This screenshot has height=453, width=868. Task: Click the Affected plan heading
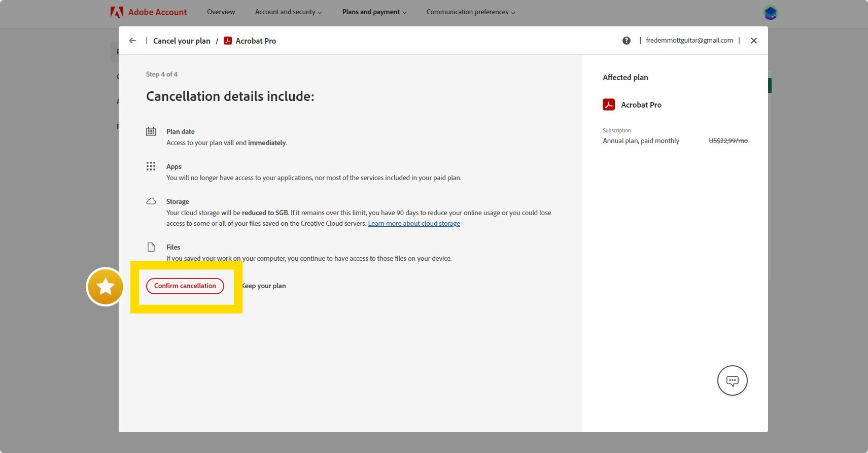point(625,78)
